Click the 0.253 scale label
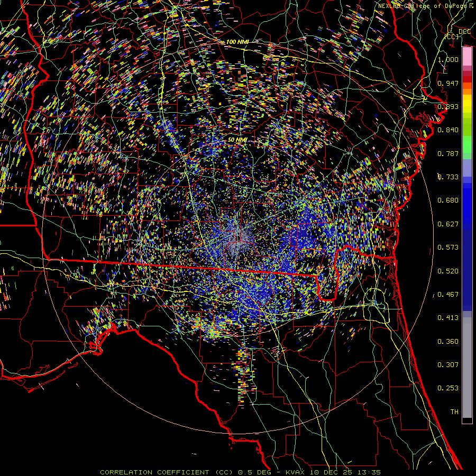The width and height of the screenshot is (476, 476). click(x=448, y=388)
